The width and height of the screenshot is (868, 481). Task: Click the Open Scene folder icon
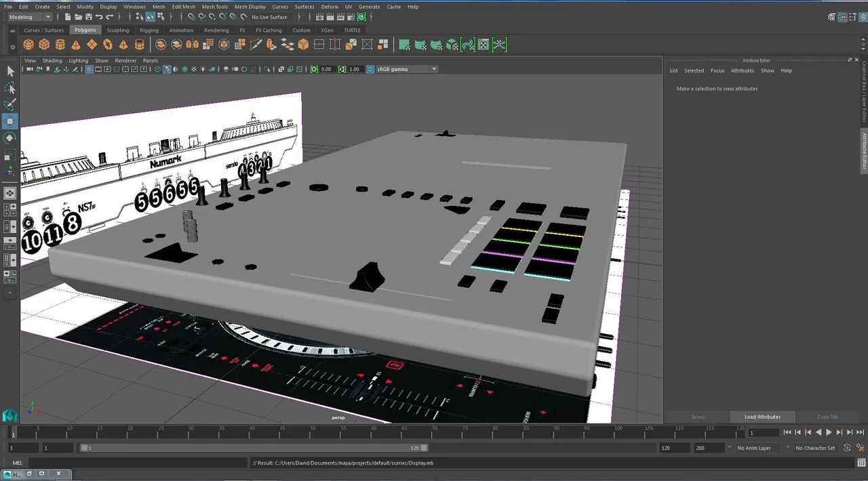(x=79, y=17)
